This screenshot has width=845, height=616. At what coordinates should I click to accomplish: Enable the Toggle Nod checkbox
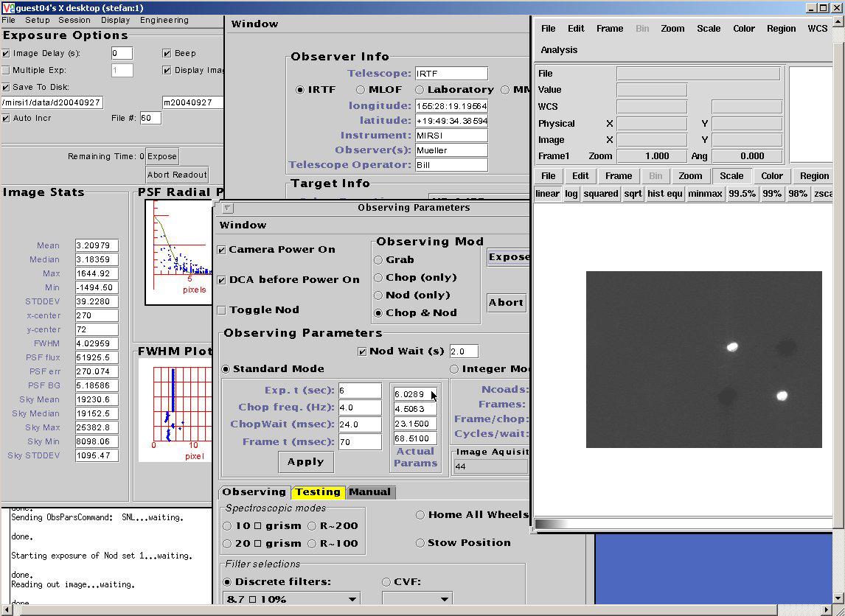click(222, 310)
